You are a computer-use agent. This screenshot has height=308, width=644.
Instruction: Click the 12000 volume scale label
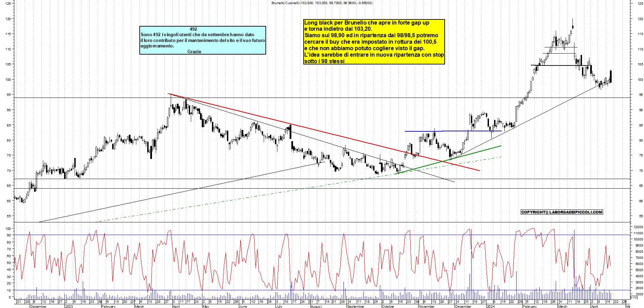(x=638, y=227)
